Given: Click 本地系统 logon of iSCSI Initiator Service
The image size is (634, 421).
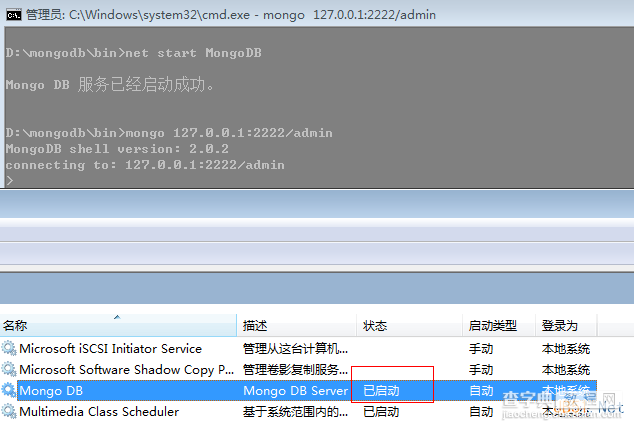Looking at the screenshot, I should coord(566,349).
